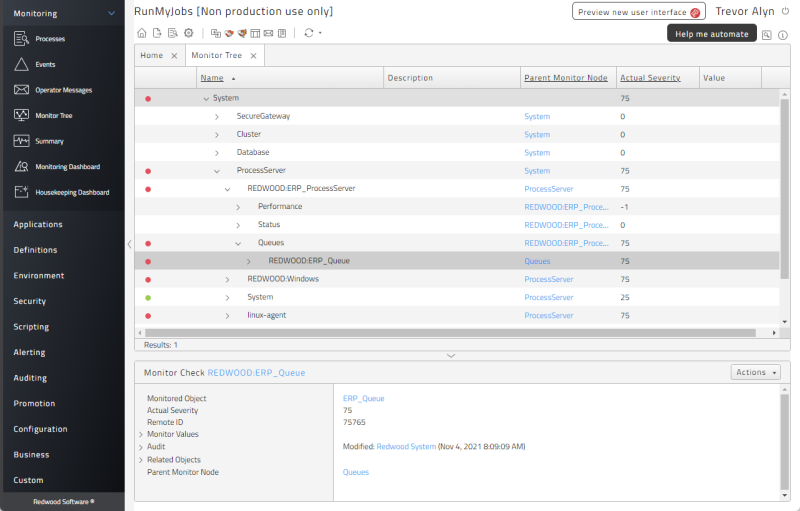Expand the Related Objects section
Viewport: 800px width, 511px height.
(x=141, y=460)
